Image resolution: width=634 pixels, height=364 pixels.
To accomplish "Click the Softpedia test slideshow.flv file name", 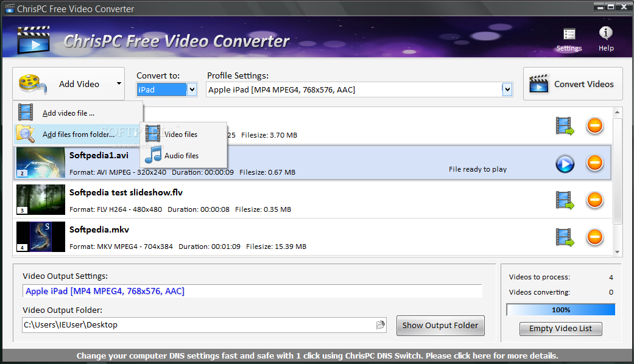I will pos(125,192).
